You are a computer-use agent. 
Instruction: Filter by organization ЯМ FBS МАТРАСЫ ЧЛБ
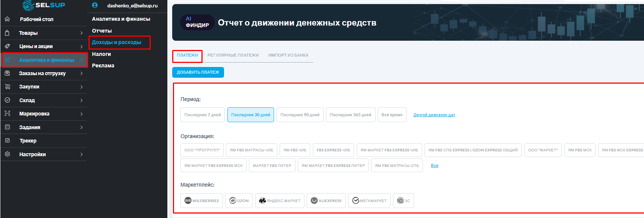click(251, 150)
